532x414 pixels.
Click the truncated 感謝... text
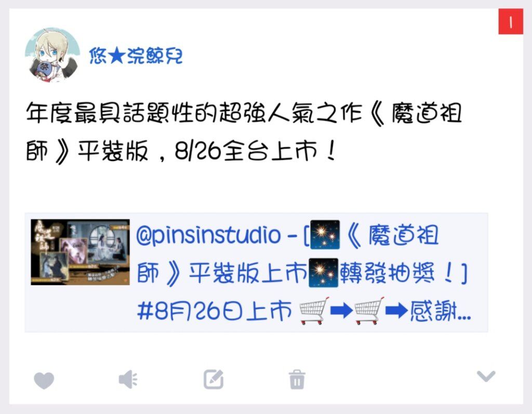click(441, 311)
